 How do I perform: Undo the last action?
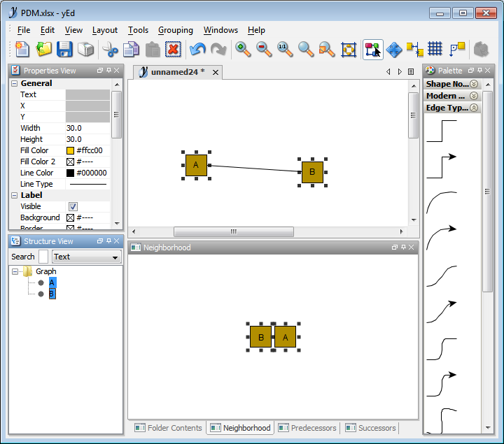tap(197, 50)
